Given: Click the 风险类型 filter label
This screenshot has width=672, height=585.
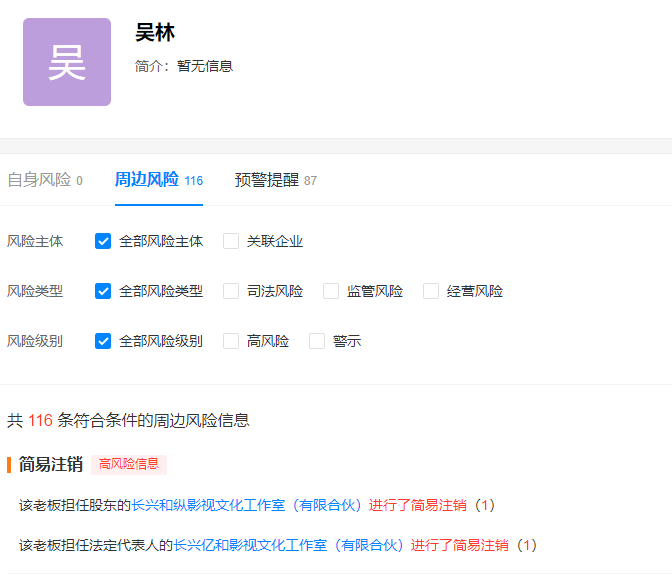Looking at the screenshot, I should [x=35, y=291].
